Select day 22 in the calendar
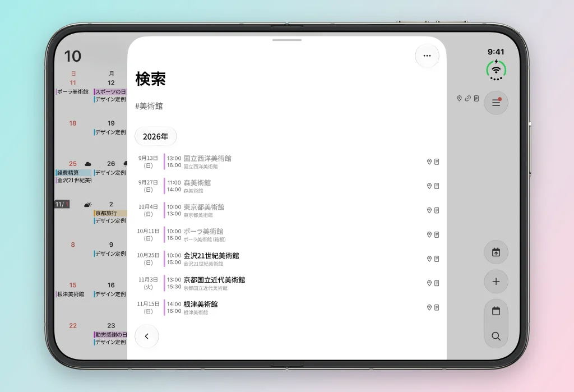The height and width of the screenshot is (392, 574). (73, 326)
